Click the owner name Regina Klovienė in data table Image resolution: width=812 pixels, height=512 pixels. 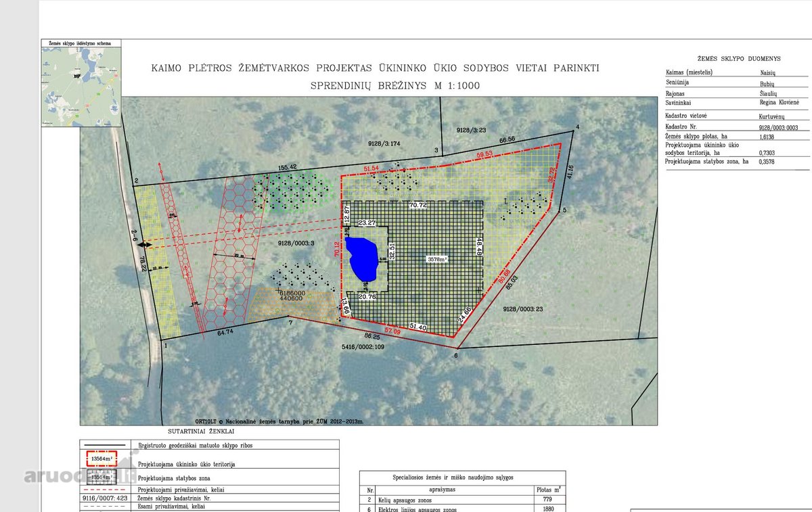coord(780,102)
